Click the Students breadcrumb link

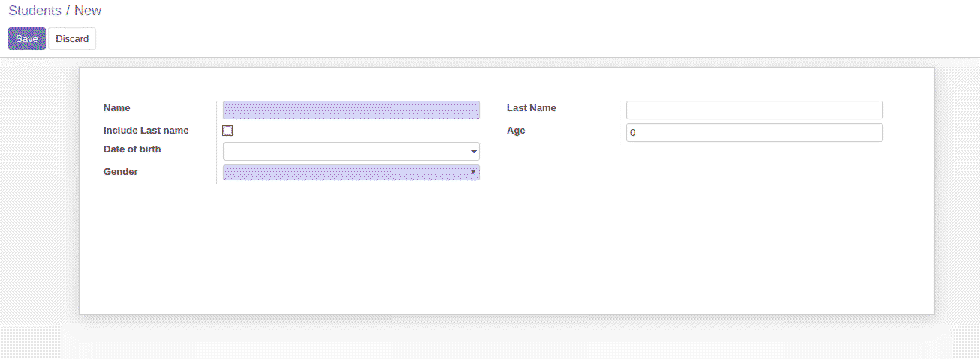coord(35,11)
